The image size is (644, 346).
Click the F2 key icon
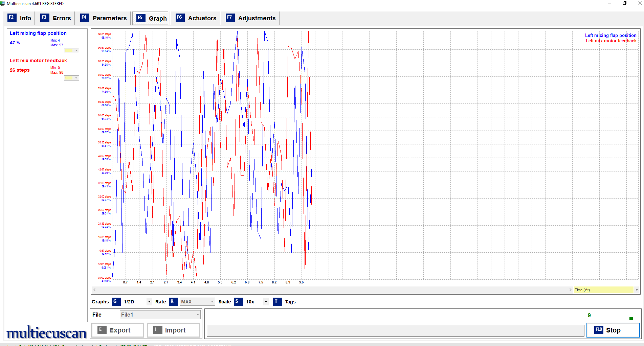(12, 18)
